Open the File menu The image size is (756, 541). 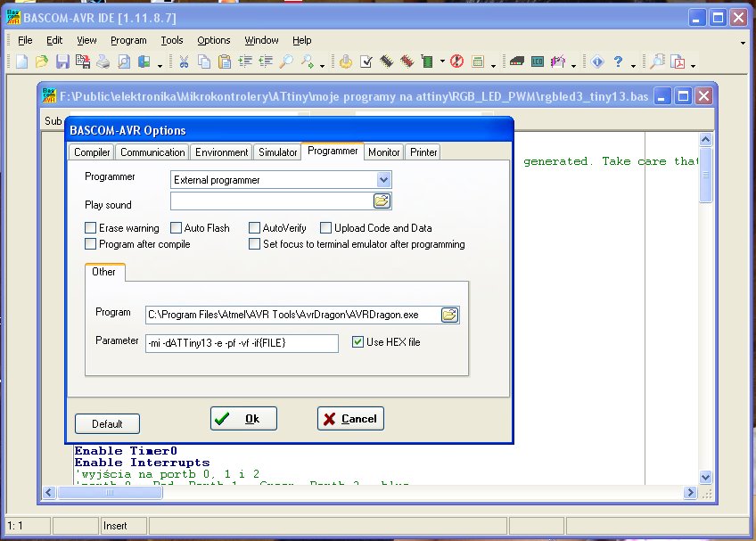click(x=25, y=40)
